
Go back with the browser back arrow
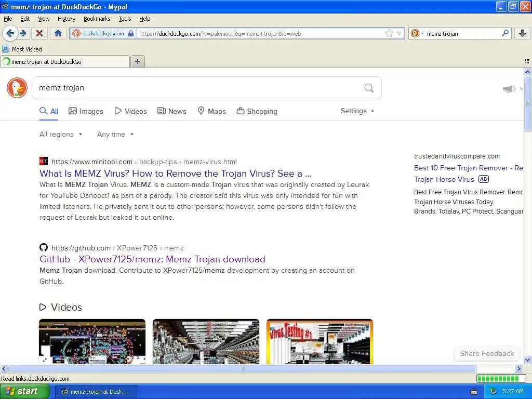pyautogui.click(x=10, y=33)
